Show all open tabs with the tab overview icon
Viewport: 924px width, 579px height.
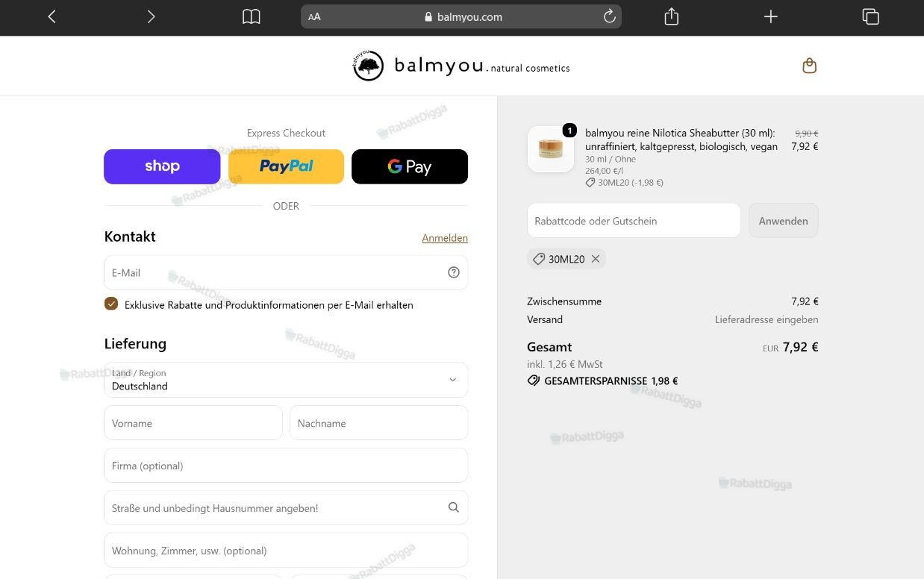[870, 16]
